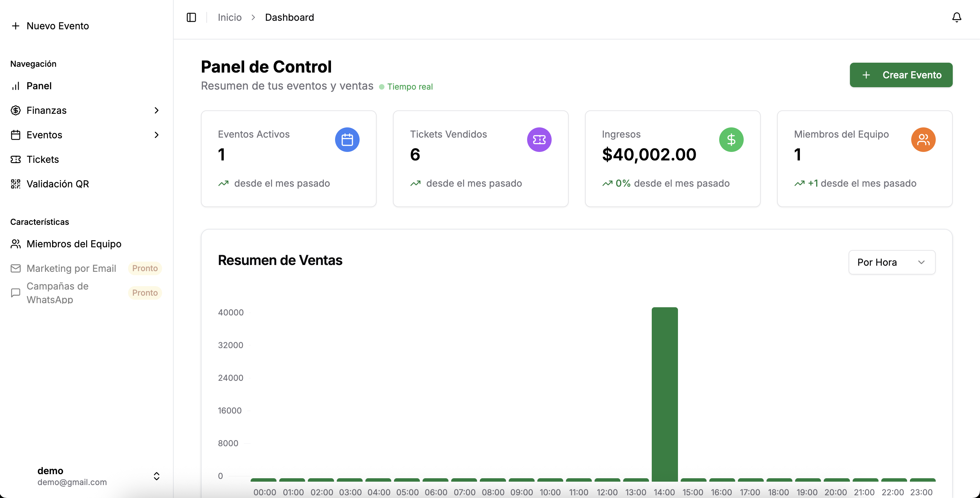The image size is (980, 498).
Task: Click green dollar icon on Ingresos card
Action: tap(731, 140)
